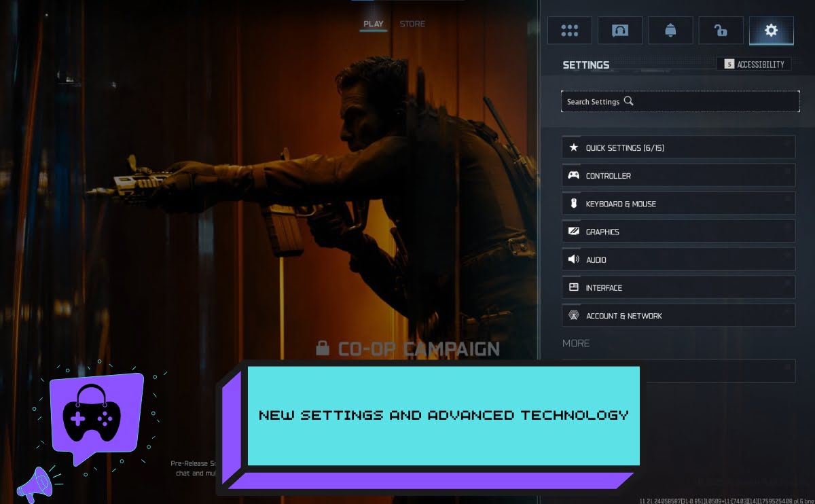This screenshot has height=504, width=815.
Task: Expand the MORE settings section
Action: click(x=576, y=343)
